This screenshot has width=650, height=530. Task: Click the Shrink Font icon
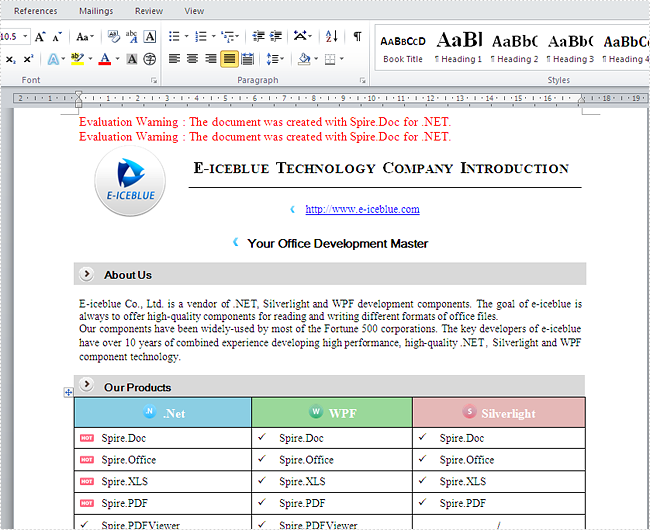(x=57, y=36)
